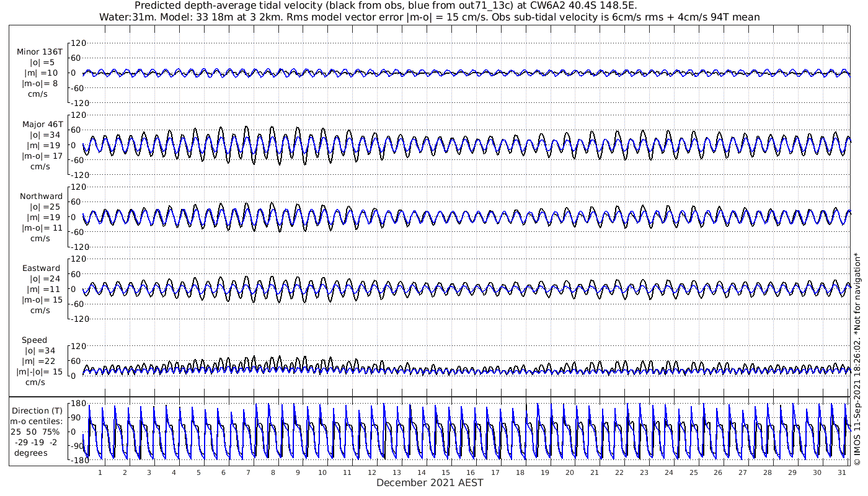
Task: Click the "Major 46T" panel label
Action: (x=42, y=124)
